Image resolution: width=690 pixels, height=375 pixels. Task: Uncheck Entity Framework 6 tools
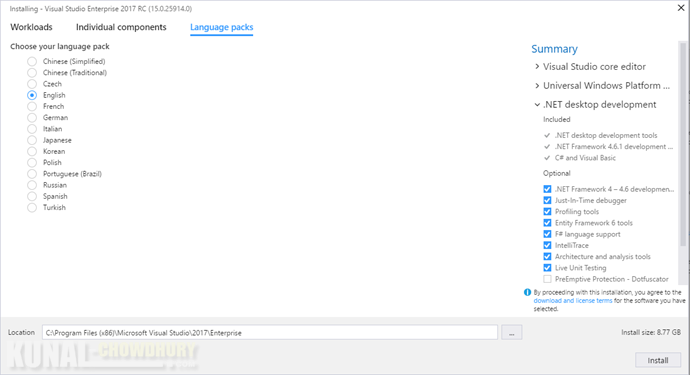[x=547, y=223]
